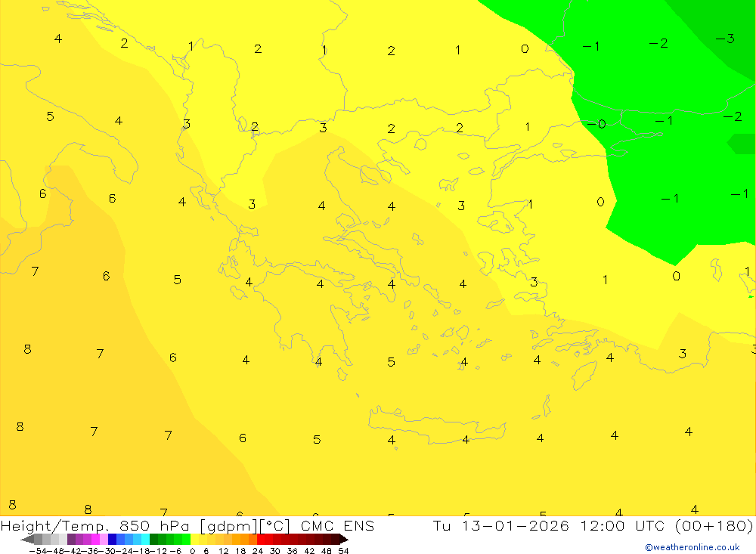Pick the dark blue legend swatch above -30
This screenshot has width=756, height=554.
coord(112,540)
